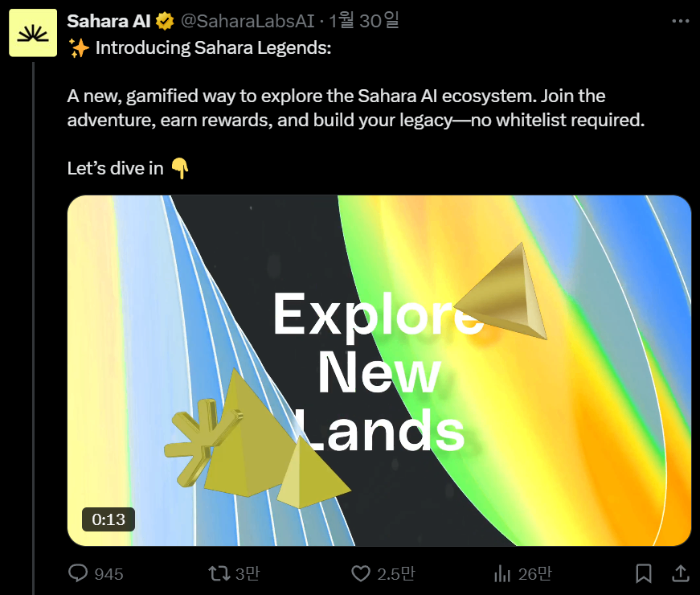Open the view analytics bar chart icon
Viewport: 700px width, 595px height.
click(x=502, y=573)
